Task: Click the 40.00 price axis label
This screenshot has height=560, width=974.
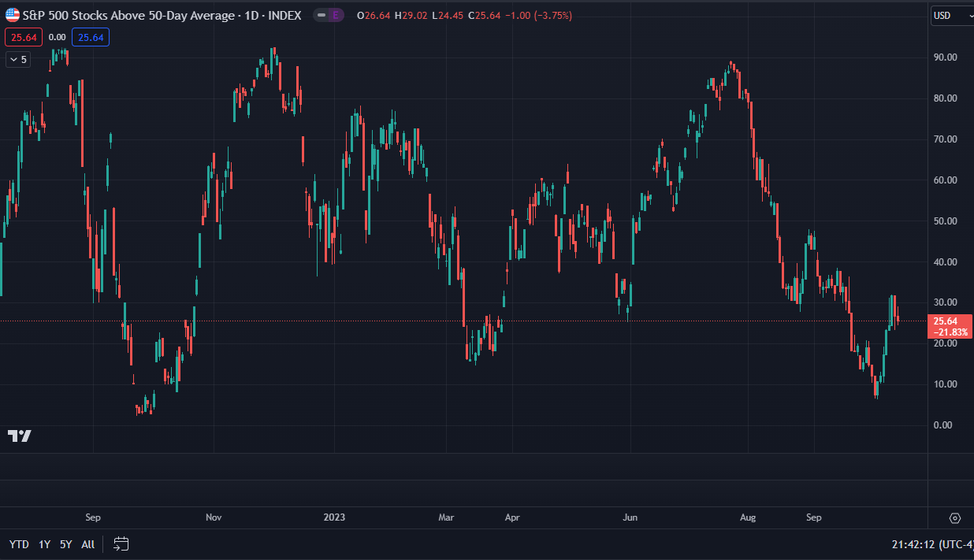Action: click(945, 262)
